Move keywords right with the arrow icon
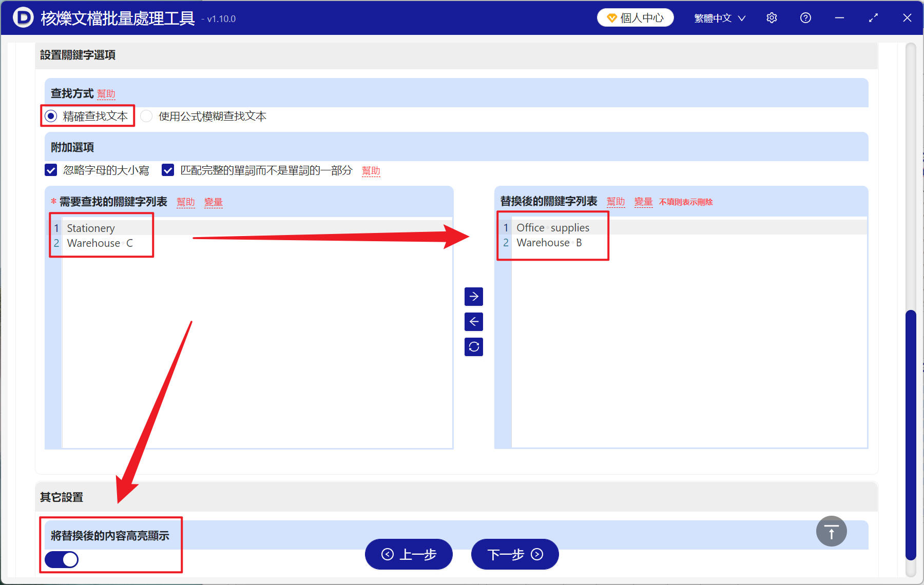Viewport: 924px width, 585px height. point(473,296)
